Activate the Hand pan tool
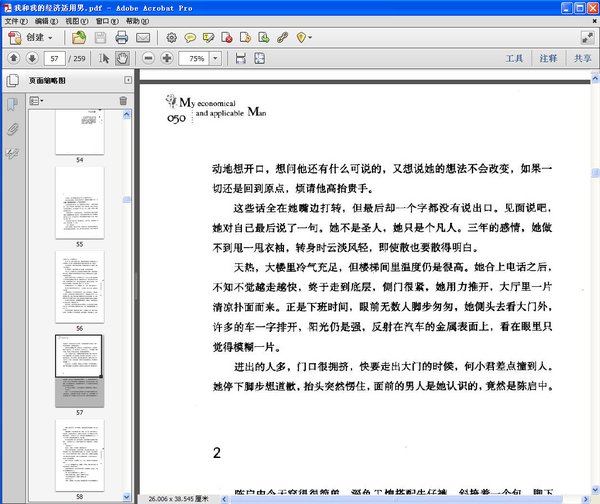The height and width of the screenshot is (504, 600). (x=122, y=58)
